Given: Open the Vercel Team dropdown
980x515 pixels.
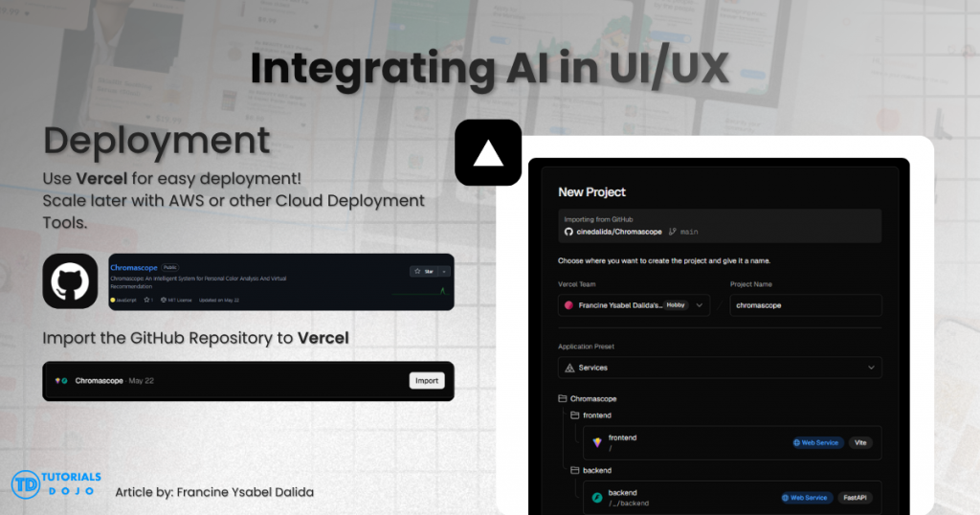Looking at the screenshot, I should 634,305.
